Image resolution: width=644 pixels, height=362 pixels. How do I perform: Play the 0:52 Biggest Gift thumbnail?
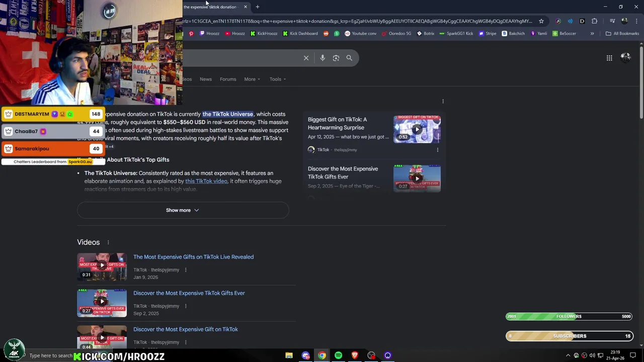pos(417,129)
